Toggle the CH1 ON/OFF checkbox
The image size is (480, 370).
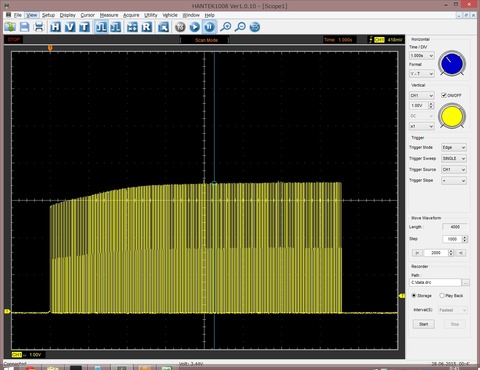444,95
